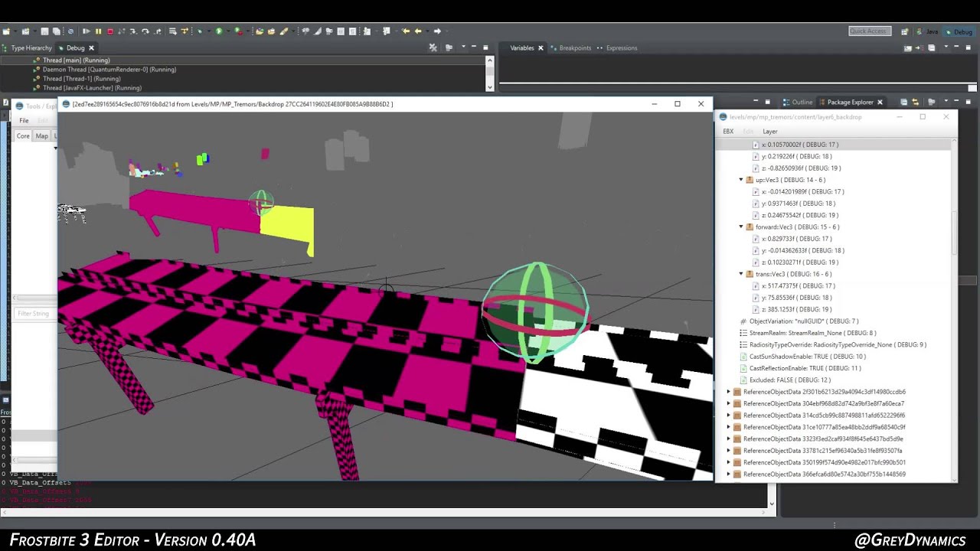Screen dimensions: 980x551
Task: Expand ReferenceObjectData 304ebf968d82d742a9bf3e8f7a60eca7
Action: (x=729, y=403)
